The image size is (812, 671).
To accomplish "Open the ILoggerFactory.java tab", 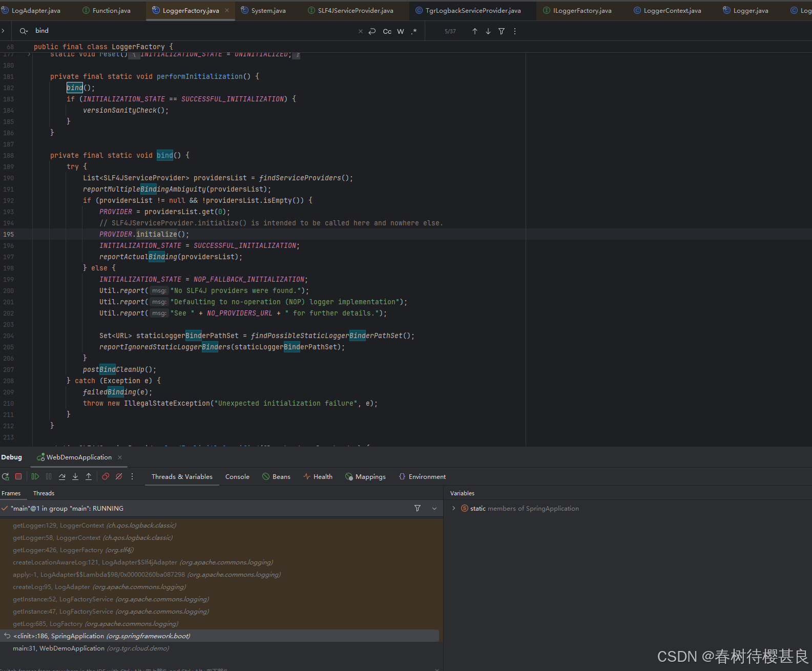I will pyautogui.click(x=577, y=10).
